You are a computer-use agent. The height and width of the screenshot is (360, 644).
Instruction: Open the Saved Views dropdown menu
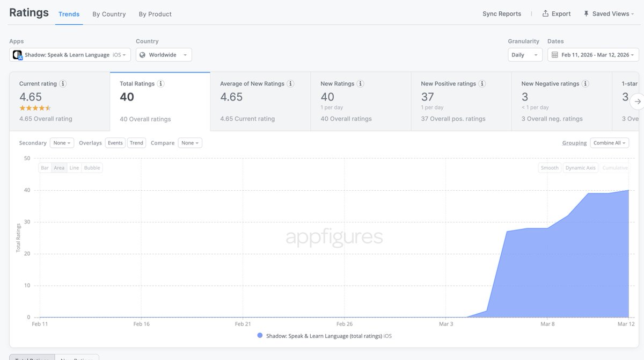[609, 14]
